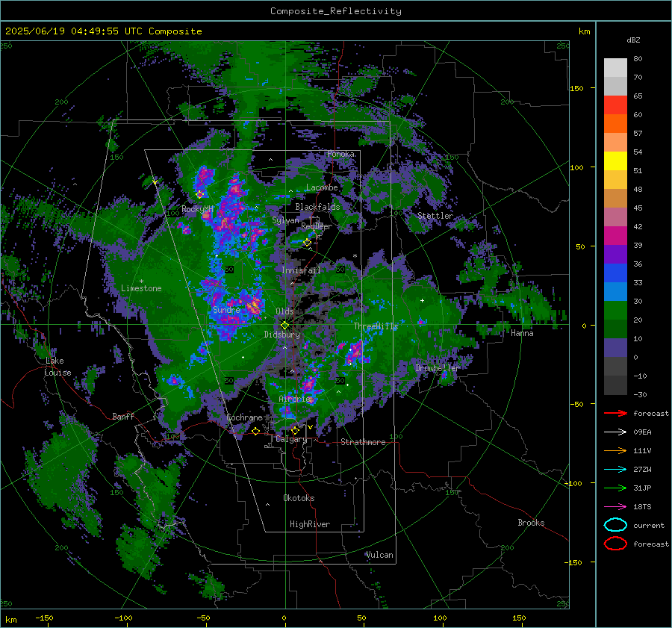The height and width of the screenshot is (628, 672).
Task: Click the red forecast arrow in legend
Action: pos(615,413)
